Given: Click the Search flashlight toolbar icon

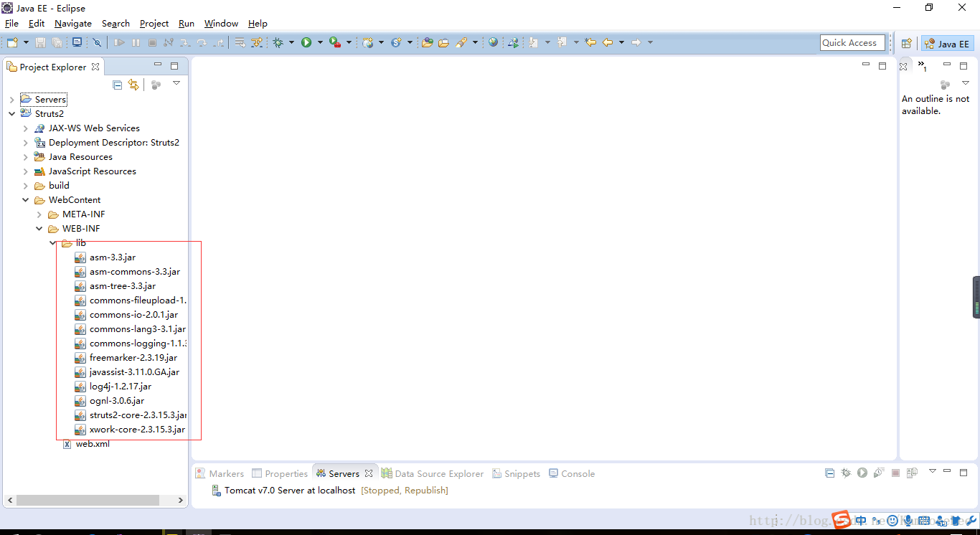Looking at the screenshot, I should click(461, 42).
